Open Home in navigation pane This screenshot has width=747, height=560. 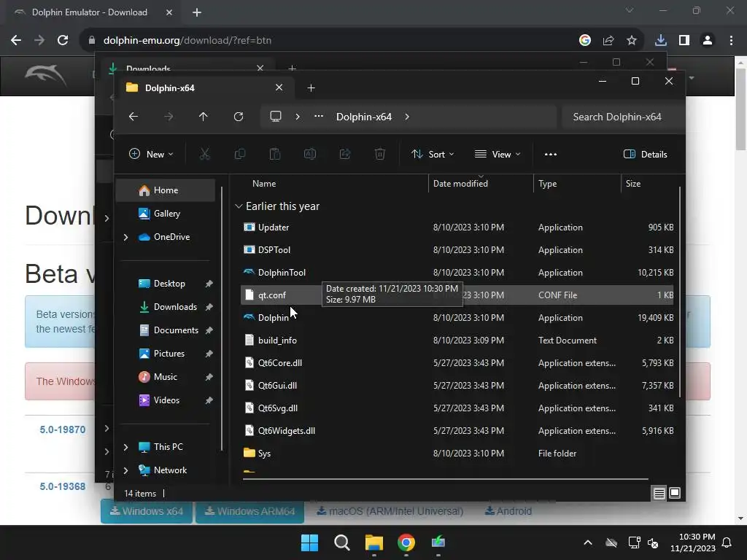(x=165, y=190)
